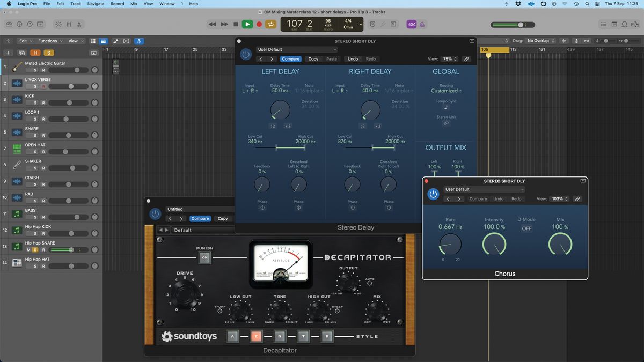Select the scissors editing tool icon

tap(79, 24)
